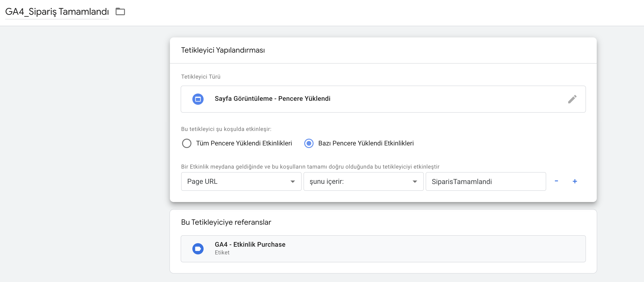Click the Etiket label under Purchase tag
Image resolution: width=644 pixels, height=282 pixels.
point(222,253)
